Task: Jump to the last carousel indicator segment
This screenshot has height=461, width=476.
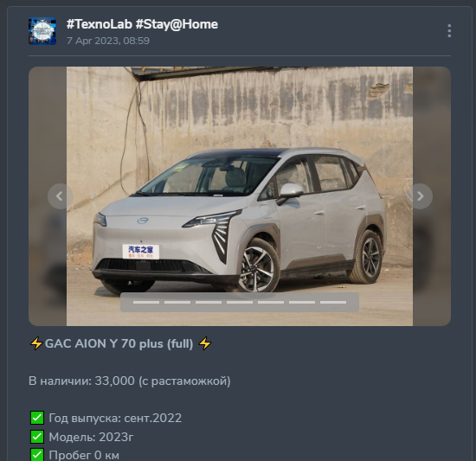Action: [333, 302]
